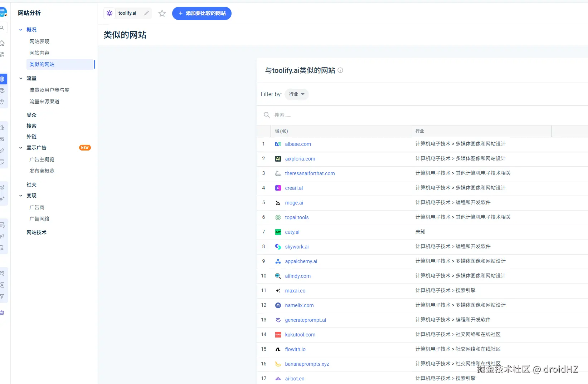Collapse the 变现 section chevron
The image size is (588, 384).
point(21,196)
